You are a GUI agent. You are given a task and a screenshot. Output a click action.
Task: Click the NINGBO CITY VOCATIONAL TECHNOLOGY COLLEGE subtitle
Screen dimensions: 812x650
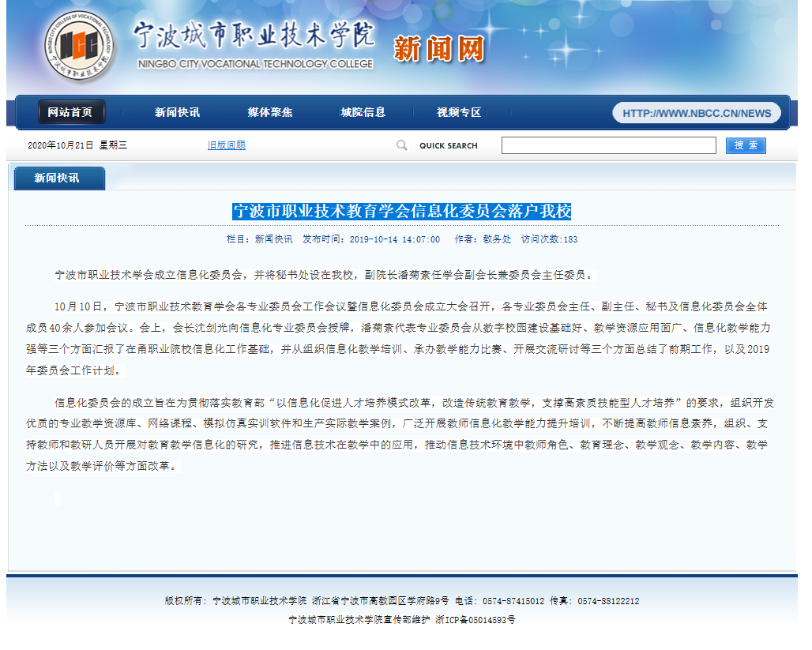click(x=255, y=64)
